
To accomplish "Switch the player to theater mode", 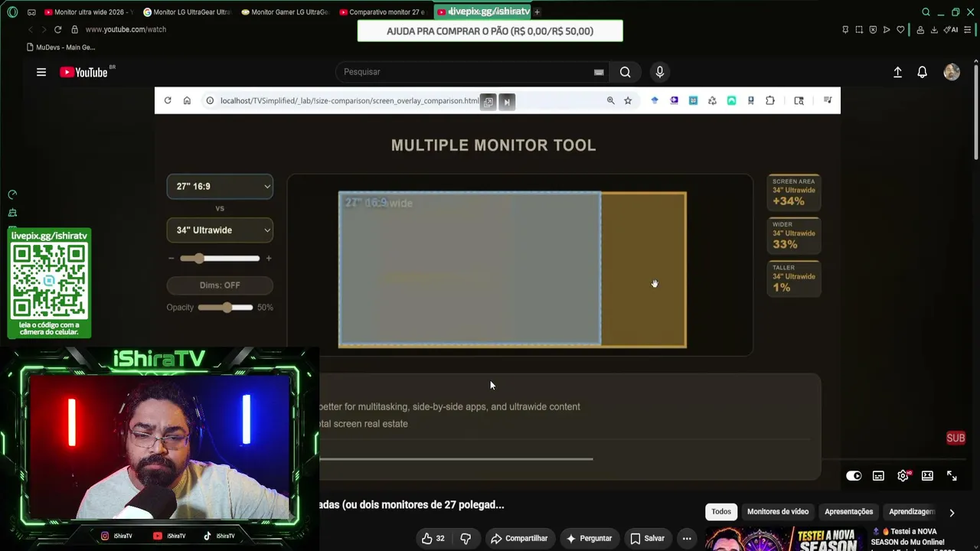I will pyautogui.click(x=927, y=476).
